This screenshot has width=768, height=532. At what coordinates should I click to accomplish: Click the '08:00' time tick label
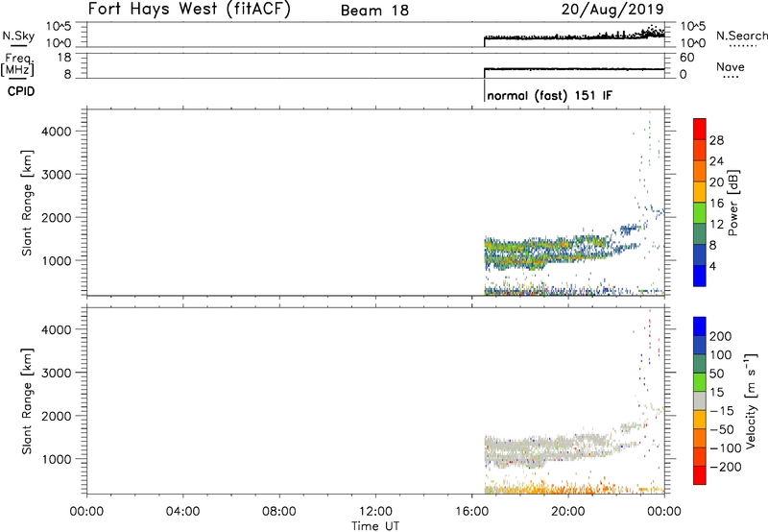tap(279, 512)
